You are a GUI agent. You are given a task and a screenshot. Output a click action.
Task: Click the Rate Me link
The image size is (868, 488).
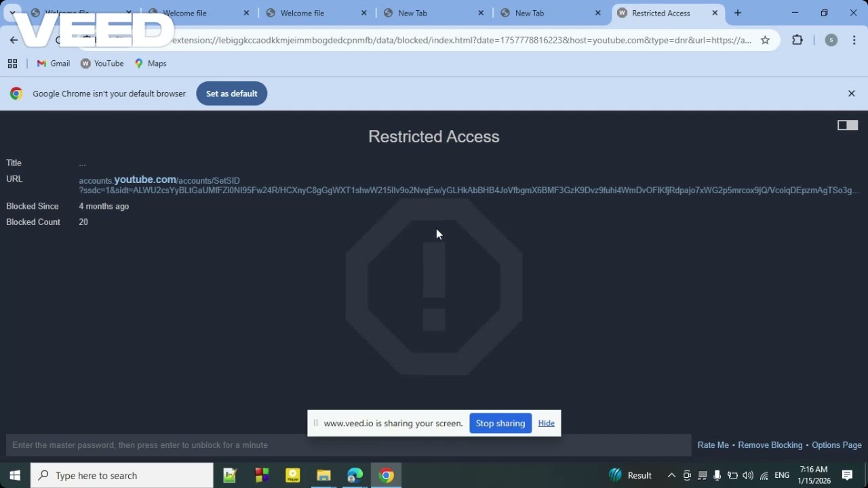pyautogui.click(x=713, y=445)
